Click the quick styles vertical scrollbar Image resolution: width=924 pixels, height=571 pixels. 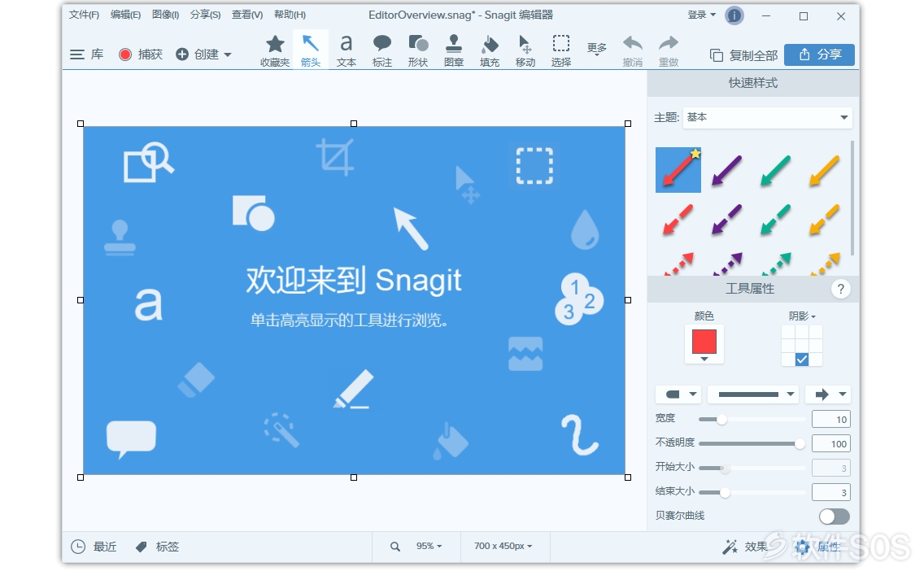[852, 198]
